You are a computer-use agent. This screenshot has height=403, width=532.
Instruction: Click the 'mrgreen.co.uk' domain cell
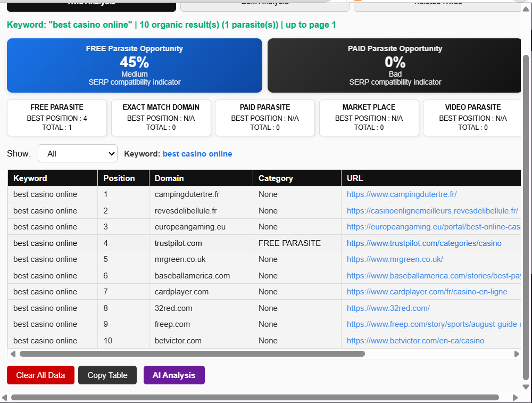(201, 259)
